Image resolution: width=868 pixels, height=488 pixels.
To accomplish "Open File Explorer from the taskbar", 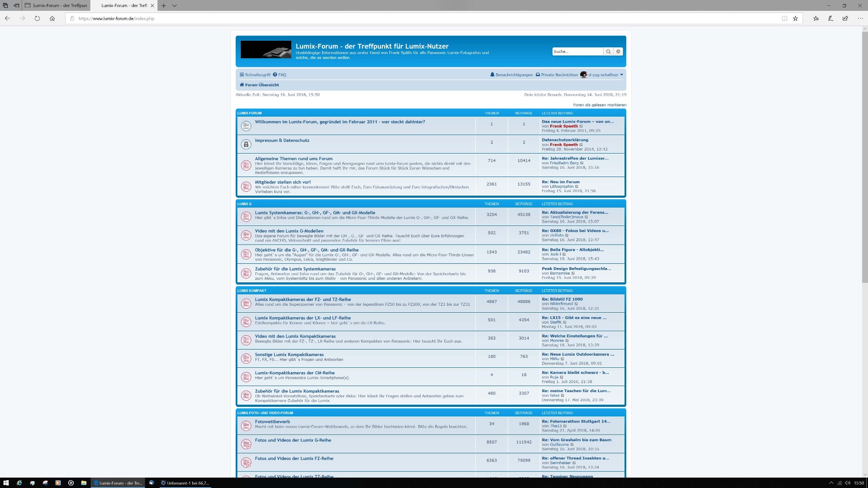I will coord(84,483).
